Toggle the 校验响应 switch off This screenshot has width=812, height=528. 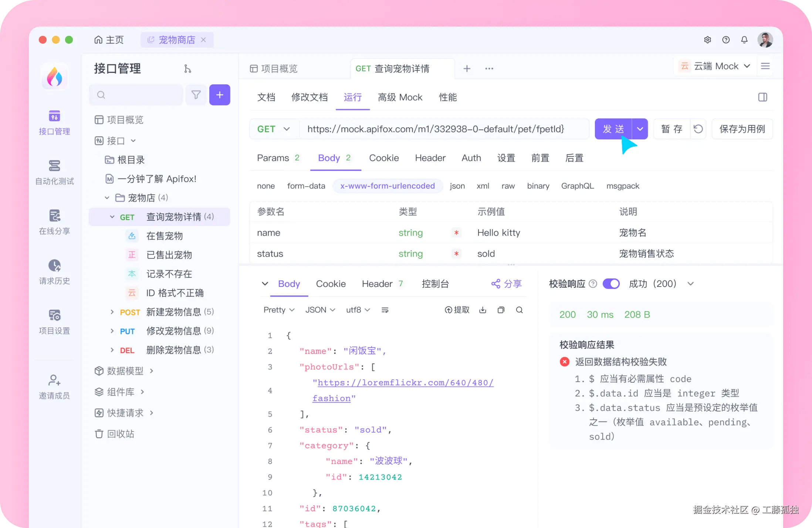(611, 284)
